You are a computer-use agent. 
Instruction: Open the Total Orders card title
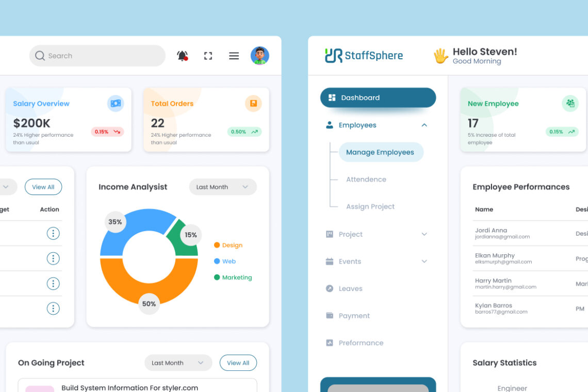(172, 104)
